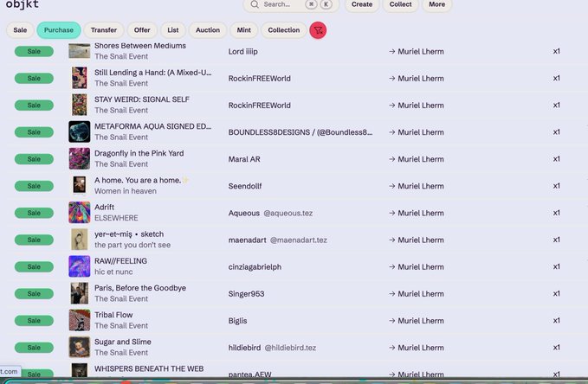The height and width of the screenshot is (384, 588).
Task: View seller maenadart profile
Action: pyautogui.click(x=247, y=240)
